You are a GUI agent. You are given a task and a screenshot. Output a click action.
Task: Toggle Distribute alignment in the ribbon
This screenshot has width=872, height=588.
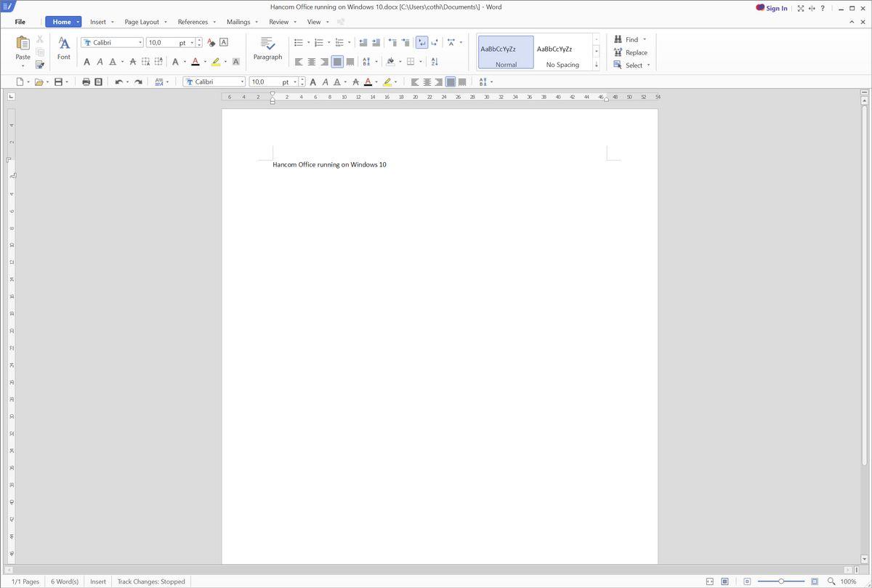[x=350, y=62]
